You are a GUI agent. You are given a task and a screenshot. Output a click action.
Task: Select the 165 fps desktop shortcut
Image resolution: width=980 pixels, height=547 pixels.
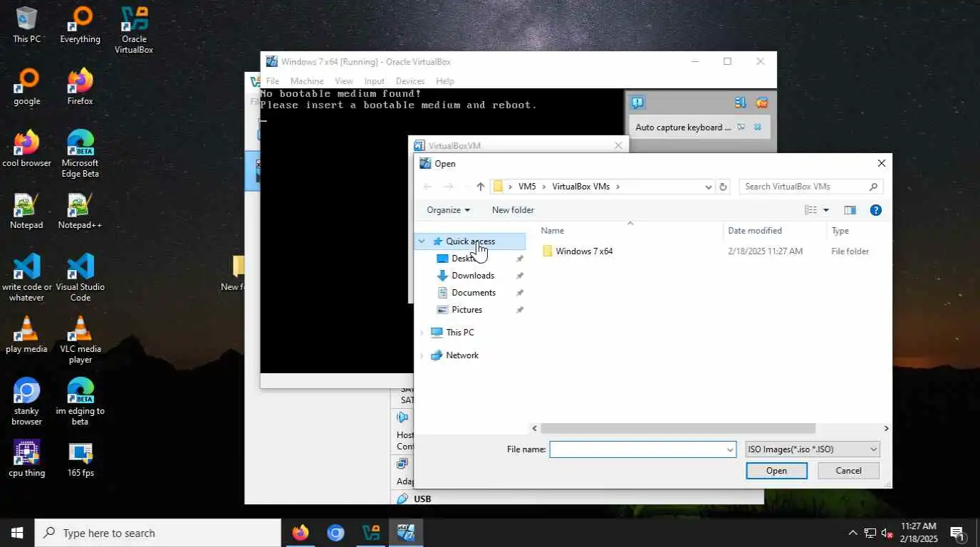pyautogui.click(x=80, y=459)
